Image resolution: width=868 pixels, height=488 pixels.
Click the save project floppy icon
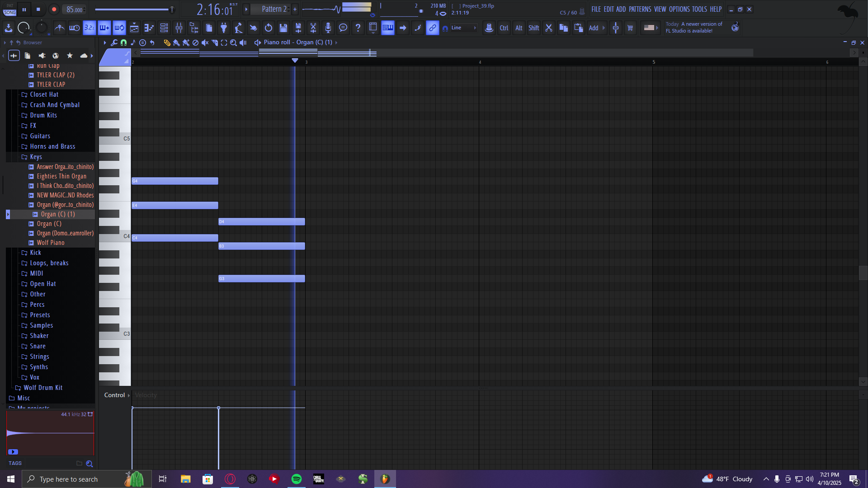click(x=283, y=28)
